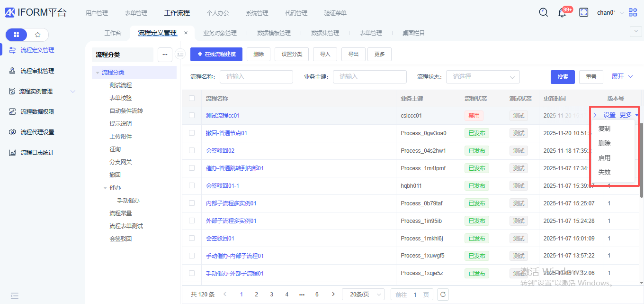Open the 流程状态 dropdown
This screenshot has width=644, height=304.
(x=483, y=77)
